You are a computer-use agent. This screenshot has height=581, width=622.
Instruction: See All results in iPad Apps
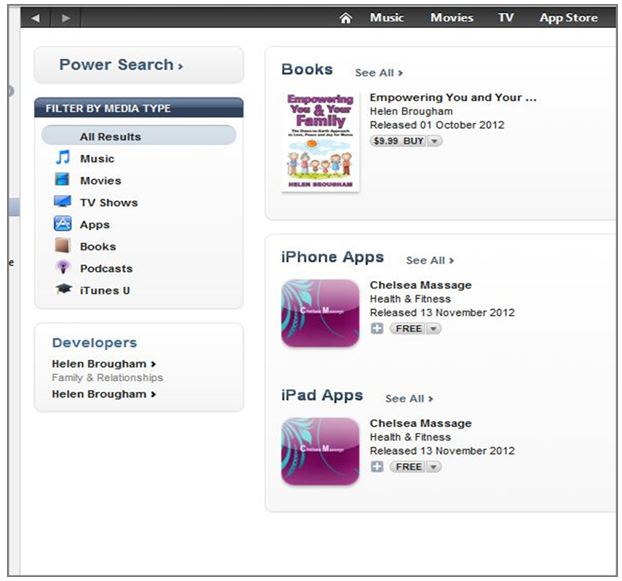pyautogui.click(x=409, y=399)
